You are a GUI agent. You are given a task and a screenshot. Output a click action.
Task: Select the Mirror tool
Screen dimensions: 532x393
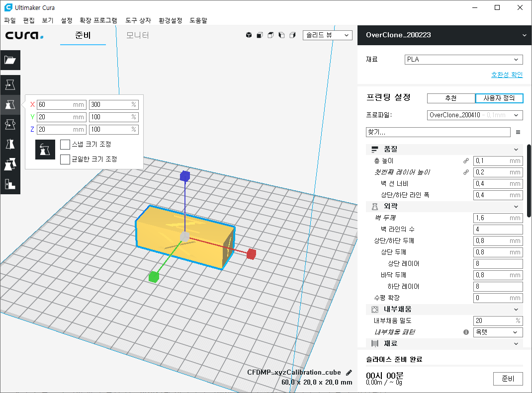click(10, 145)
